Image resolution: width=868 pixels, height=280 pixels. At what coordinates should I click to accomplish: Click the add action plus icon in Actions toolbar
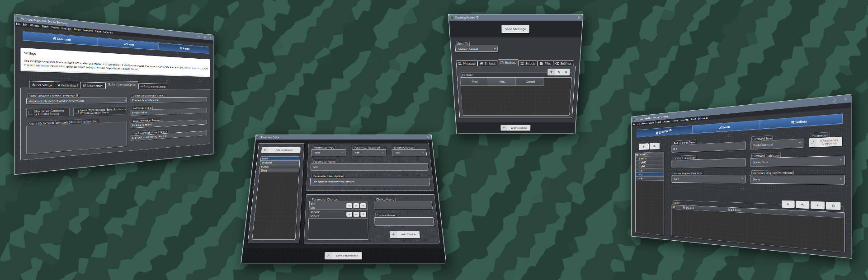(788, 204)
